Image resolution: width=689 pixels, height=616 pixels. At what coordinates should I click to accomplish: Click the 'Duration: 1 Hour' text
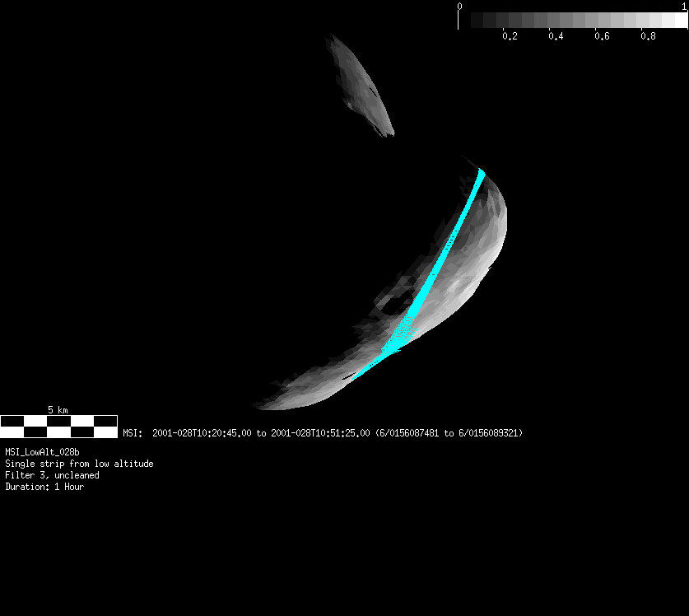[44, 487]
